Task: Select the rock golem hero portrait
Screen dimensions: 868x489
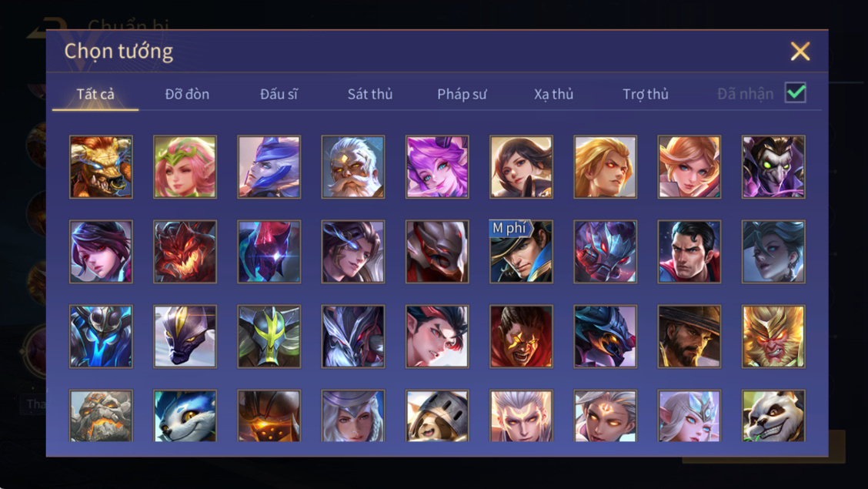Action: (x=101, y=415)
